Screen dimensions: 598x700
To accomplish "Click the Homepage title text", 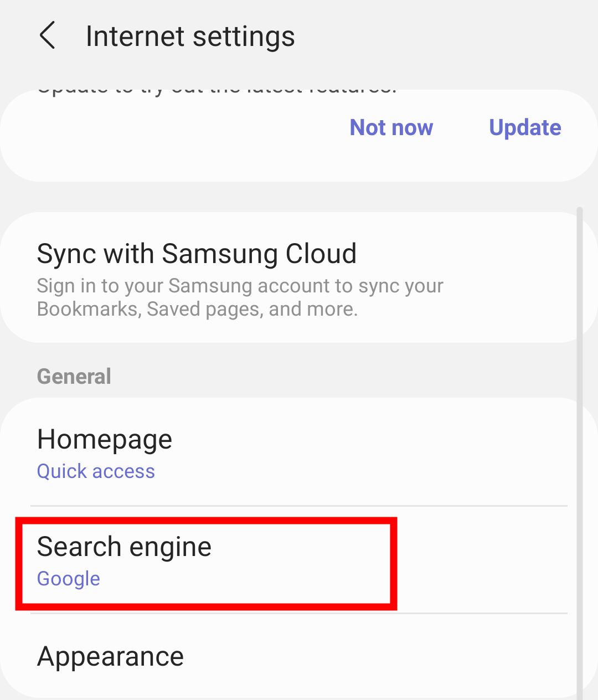I will pos(105,440).
